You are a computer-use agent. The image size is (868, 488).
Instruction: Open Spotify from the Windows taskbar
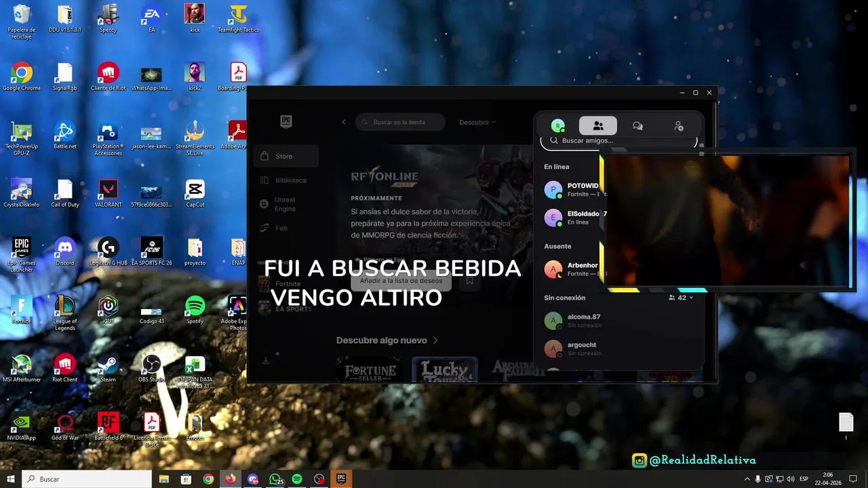pyautogui.click(x=297, y=479)
